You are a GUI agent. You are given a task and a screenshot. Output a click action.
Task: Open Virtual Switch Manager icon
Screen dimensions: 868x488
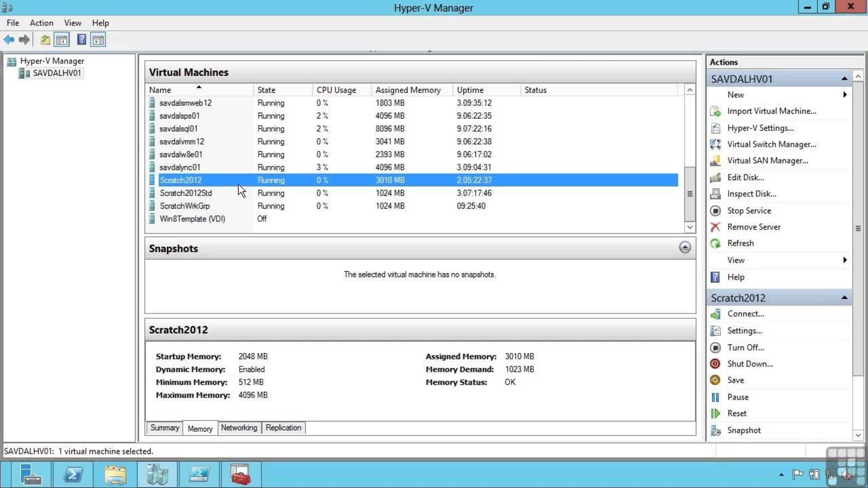coord(715,144)
